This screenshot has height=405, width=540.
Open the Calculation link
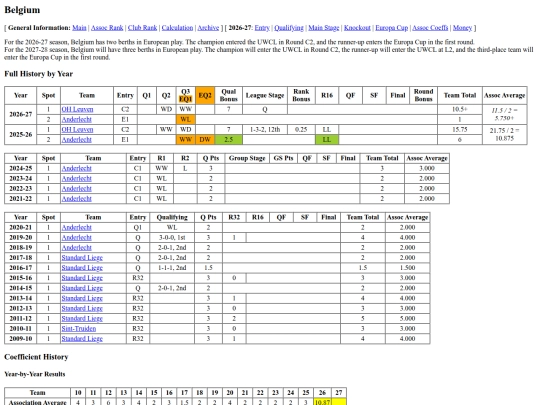click(x=177, y=28)
